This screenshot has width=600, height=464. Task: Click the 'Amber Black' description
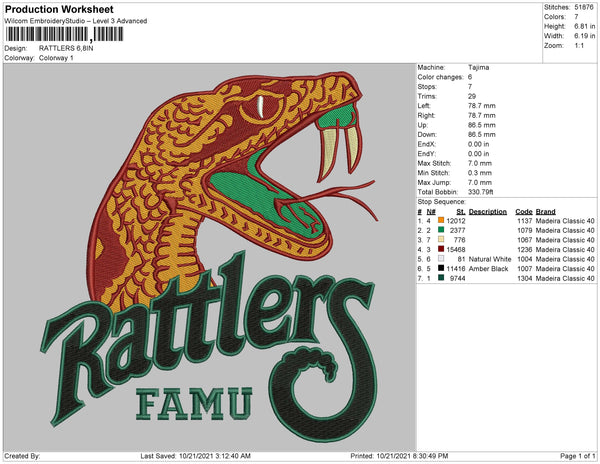488,269
